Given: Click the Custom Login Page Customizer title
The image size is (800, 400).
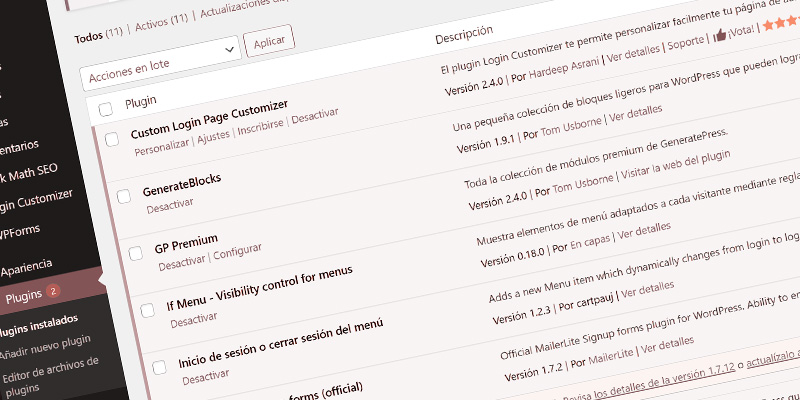Looking at the screenshot, I should [x=209, y=119].
